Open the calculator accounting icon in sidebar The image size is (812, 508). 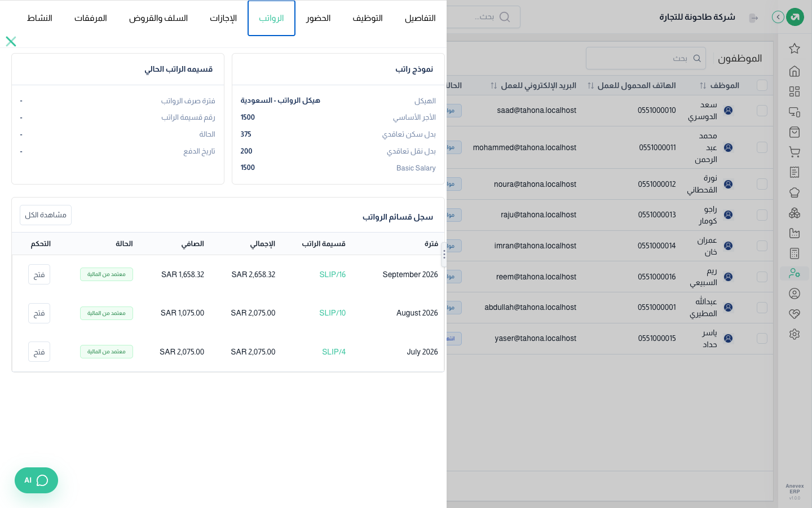tap(795, 253)
